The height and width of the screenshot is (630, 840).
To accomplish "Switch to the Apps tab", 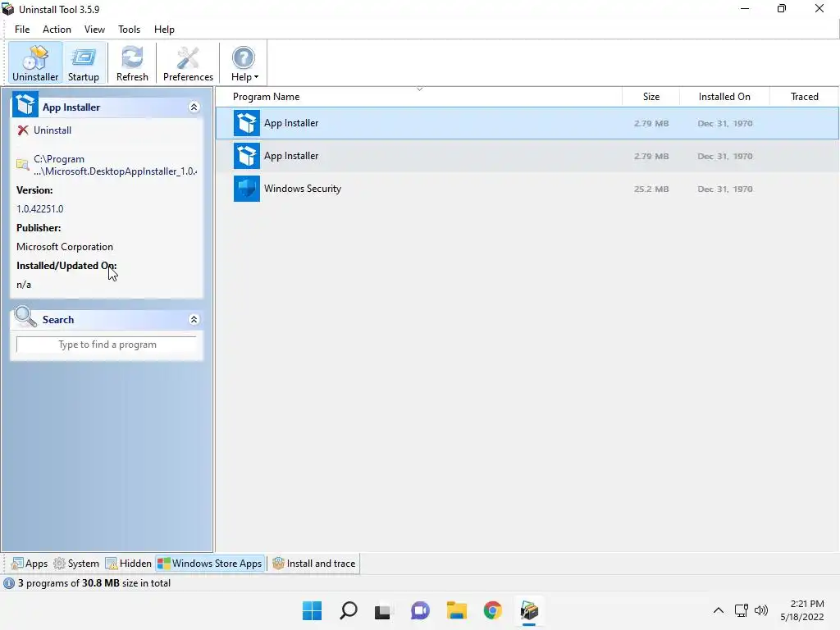I will click(30, 564).
